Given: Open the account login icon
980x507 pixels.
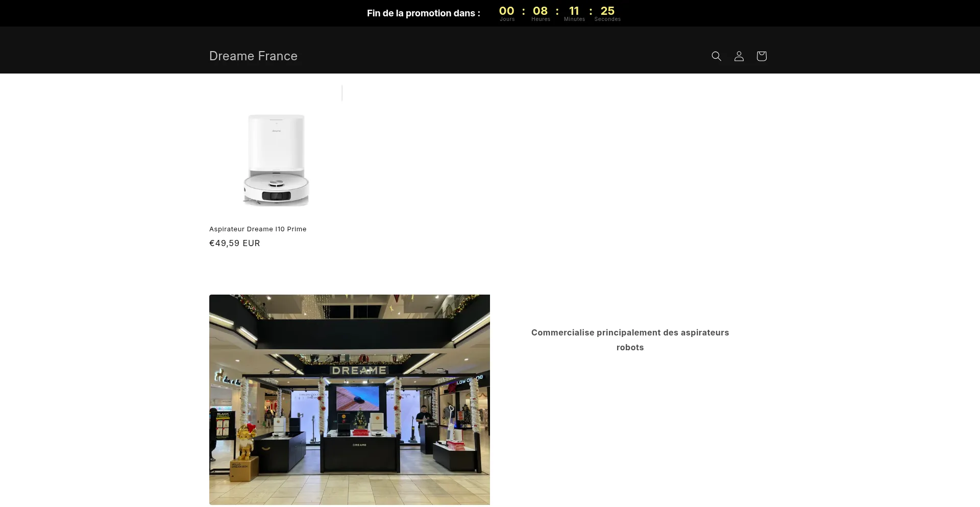Looking at the screenshot, I should pos(739,56).
